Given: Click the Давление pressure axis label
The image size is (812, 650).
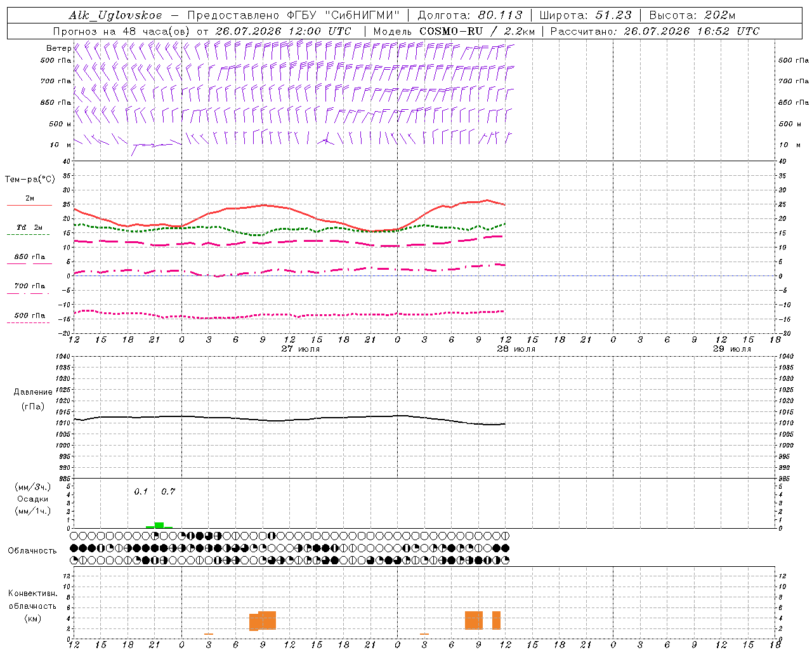Looking at the screenshot, I should click(x=33, y=392).
